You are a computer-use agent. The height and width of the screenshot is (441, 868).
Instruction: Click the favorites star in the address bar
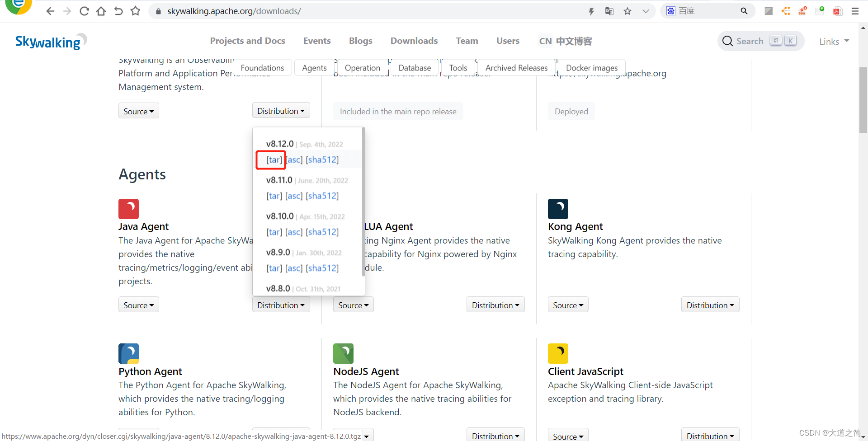click(x=627, y=11)
